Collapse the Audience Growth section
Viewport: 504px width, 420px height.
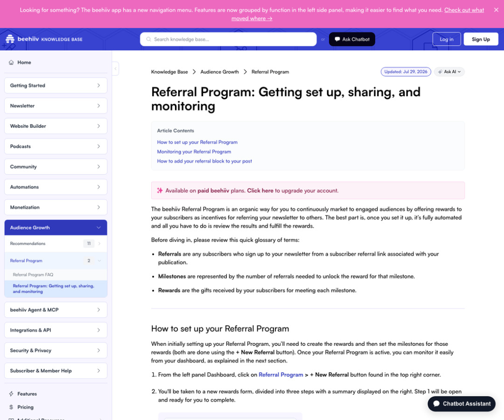click(x=56, y=228)
